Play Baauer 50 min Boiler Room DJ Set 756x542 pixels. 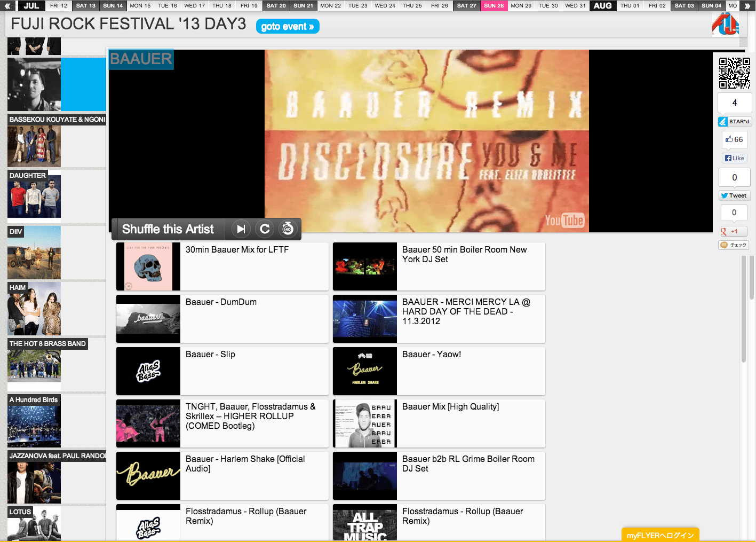[x=439, y=266]
